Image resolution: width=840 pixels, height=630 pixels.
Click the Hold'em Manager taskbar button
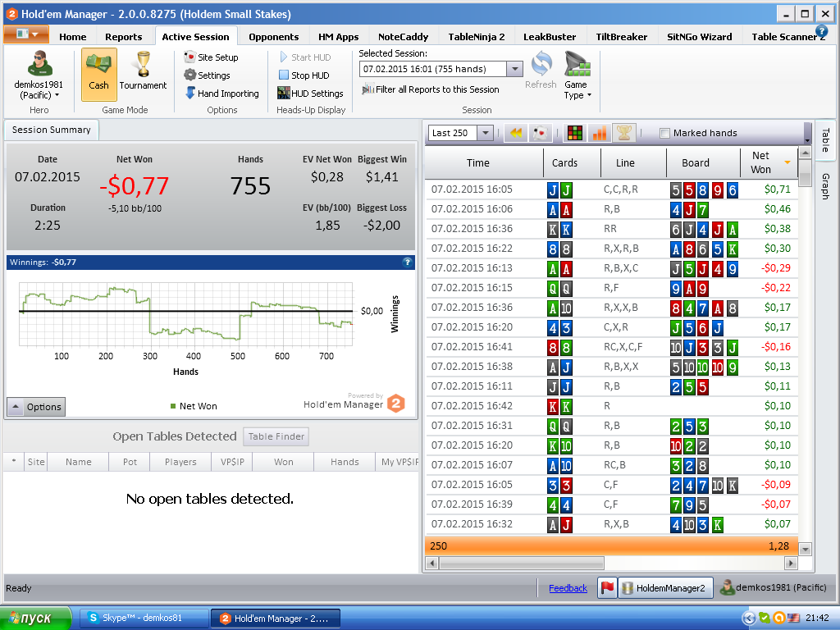[276, 619]
